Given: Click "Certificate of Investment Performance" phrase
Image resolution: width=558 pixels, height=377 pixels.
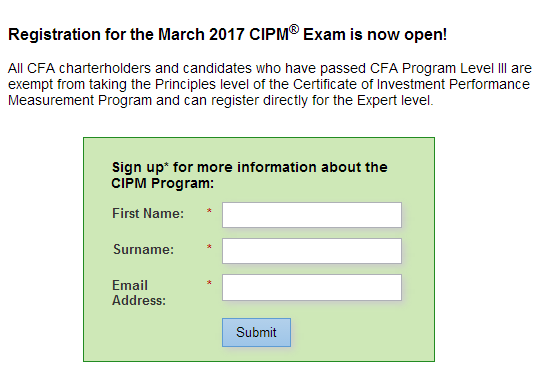Looking at the screenshot, I should [411, 84].
